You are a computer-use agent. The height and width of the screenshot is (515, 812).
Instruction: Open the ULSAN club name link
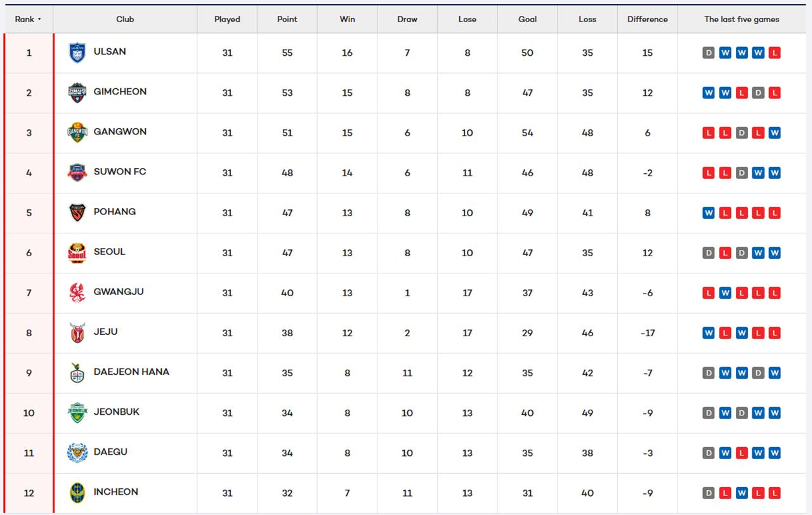[110, 52]
